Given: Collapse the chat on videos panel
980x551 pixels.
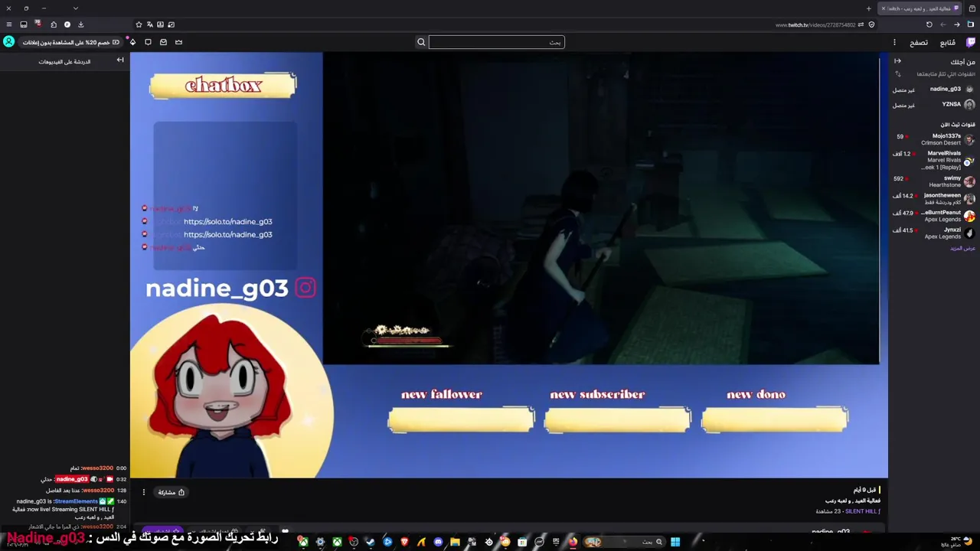Looking at the screenshot, I should [x=120, y=60].
